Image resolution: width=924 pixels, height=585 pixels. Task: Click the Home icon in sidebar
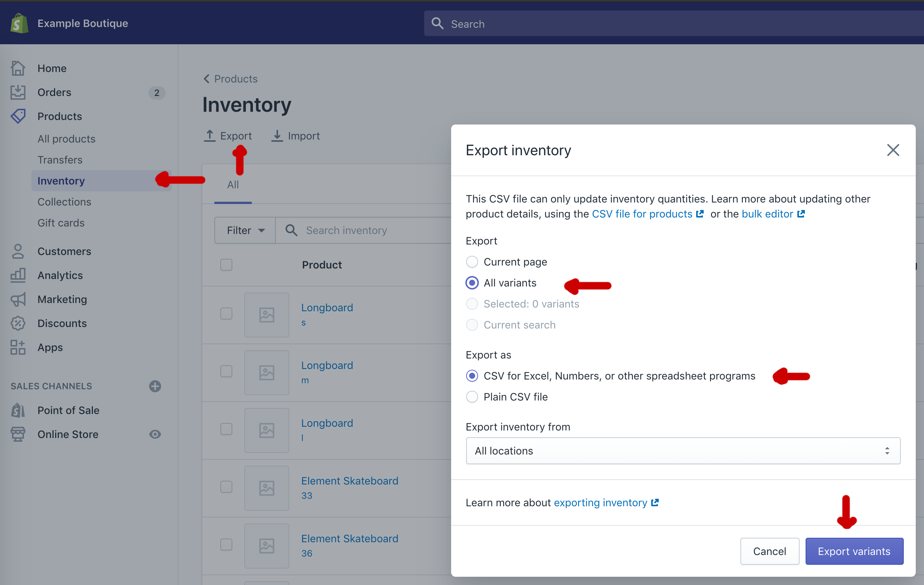[18, 68]
